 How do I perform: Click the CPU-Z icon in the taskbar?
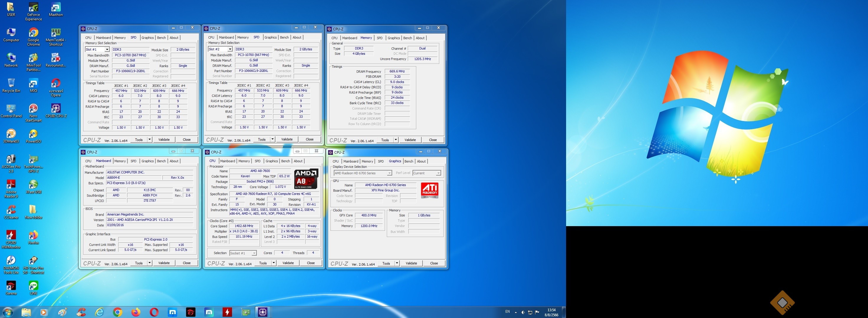(x=262, y=312)
